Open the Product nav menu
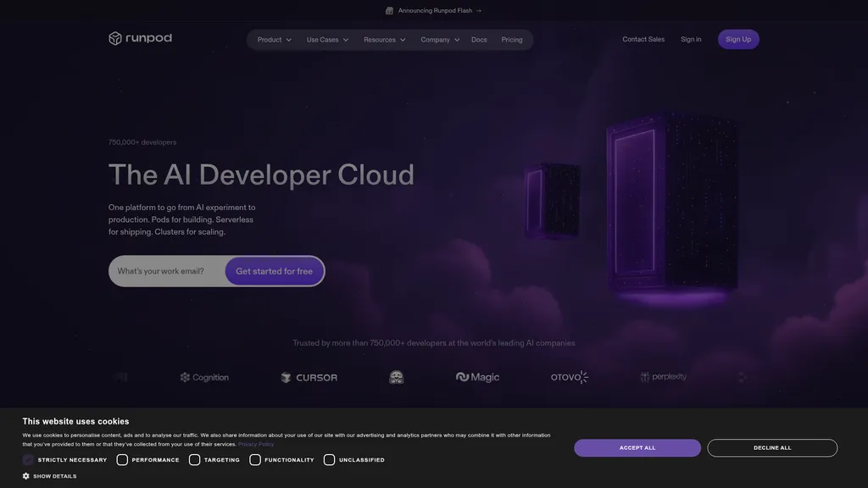This screenshot has height=488, width=868. 274,40
